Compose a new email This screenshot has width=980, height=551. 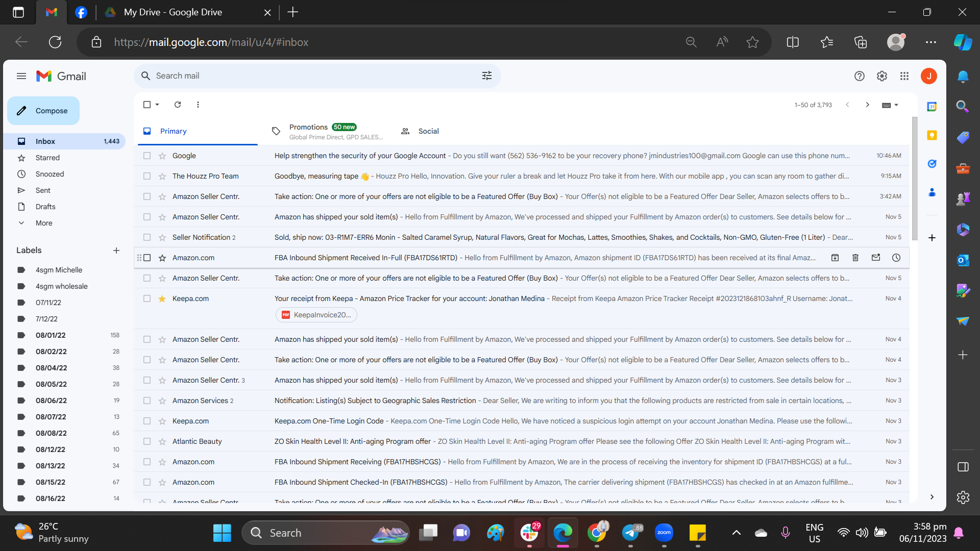(x=43, y=111)
